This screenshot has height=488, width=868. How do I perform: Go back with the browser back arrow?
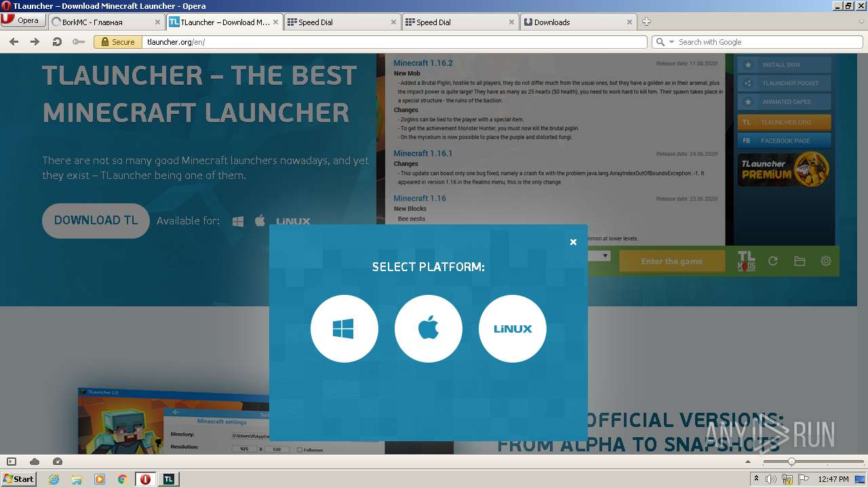(x=14, y=42)
